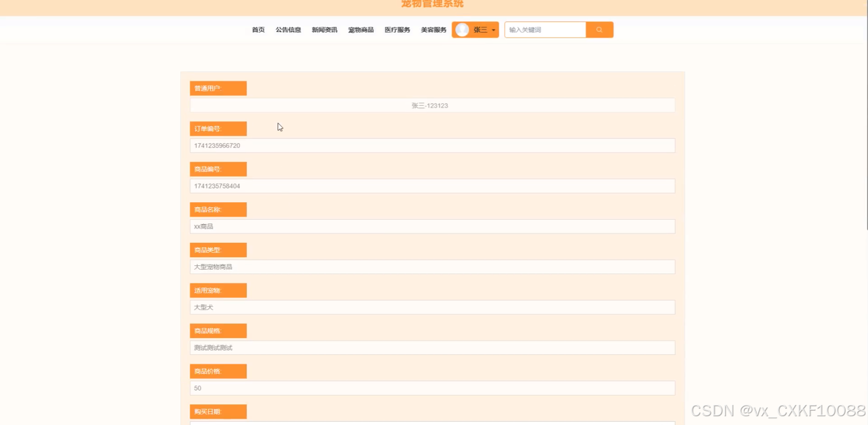Click the 适用宠物 orange label
Screen dimensions: 868x425
(x=218, y=290)
